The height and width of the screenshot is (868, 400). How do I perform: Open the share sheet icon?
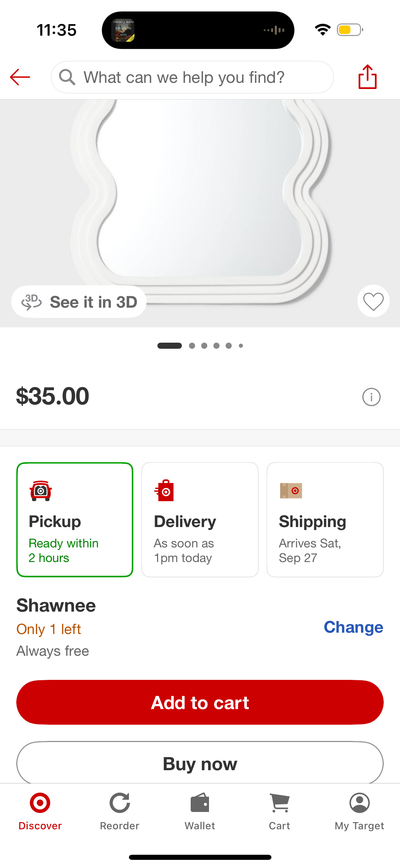[367, 77]
